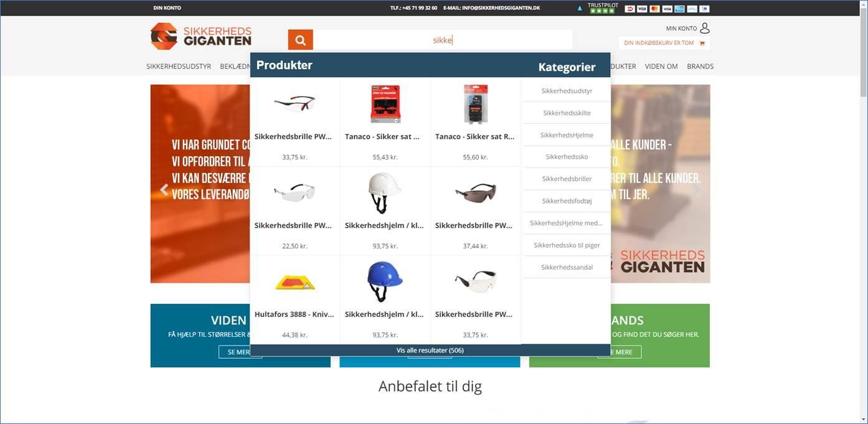Select the blue safety helmet product image
This screenshot has width=868, height=424.
pyautogui.click(x=385, y=281)
